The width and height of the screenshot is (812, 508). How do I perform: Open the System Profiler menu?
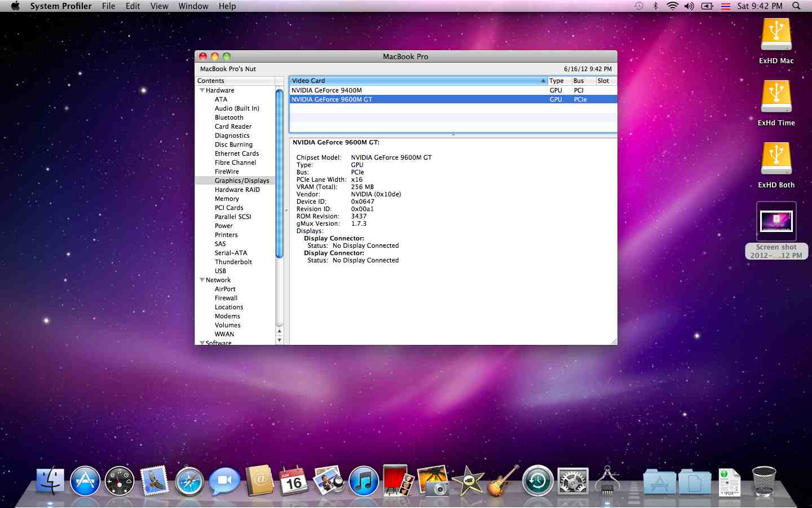click(61, 6)
